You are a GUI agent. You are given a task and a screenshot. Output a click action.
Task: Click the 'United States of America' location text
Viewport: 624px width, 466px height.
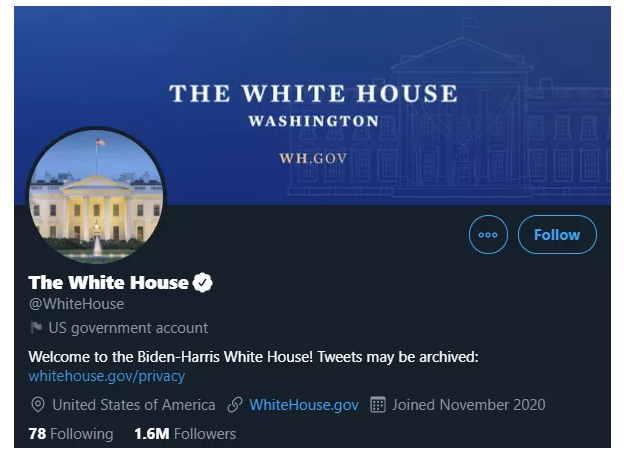click(133, 405)
